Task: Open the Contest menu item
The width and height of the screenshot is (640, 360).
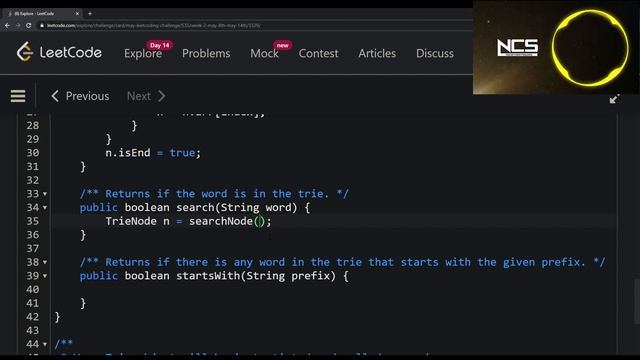Action: coord(318,53)
